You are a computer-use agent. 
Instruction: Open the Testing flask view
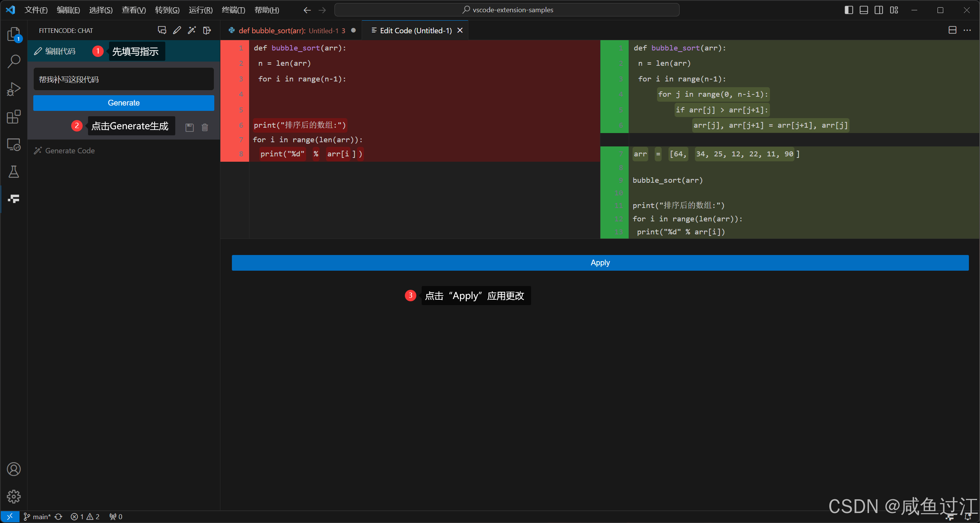[14, 172]
